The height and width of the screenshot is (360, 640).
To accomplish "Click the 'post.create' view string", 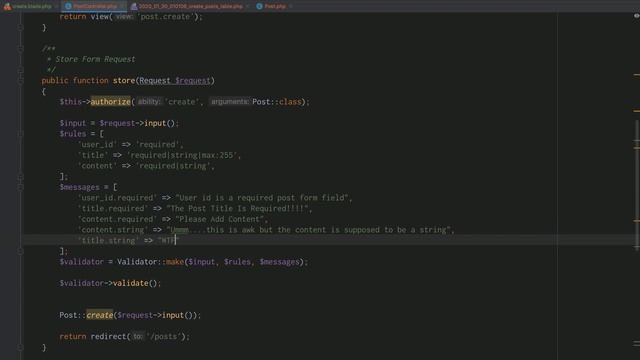I will pos(165,17).
